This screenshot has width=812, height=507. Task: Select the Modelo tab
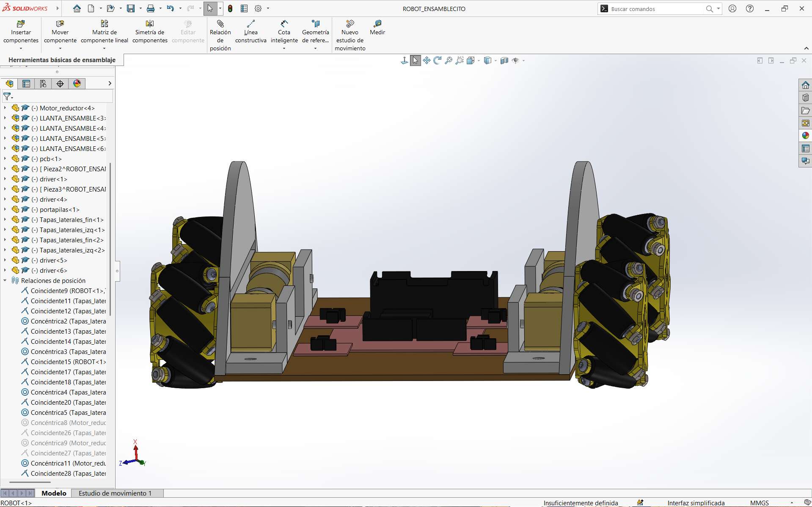click(54, 493)
